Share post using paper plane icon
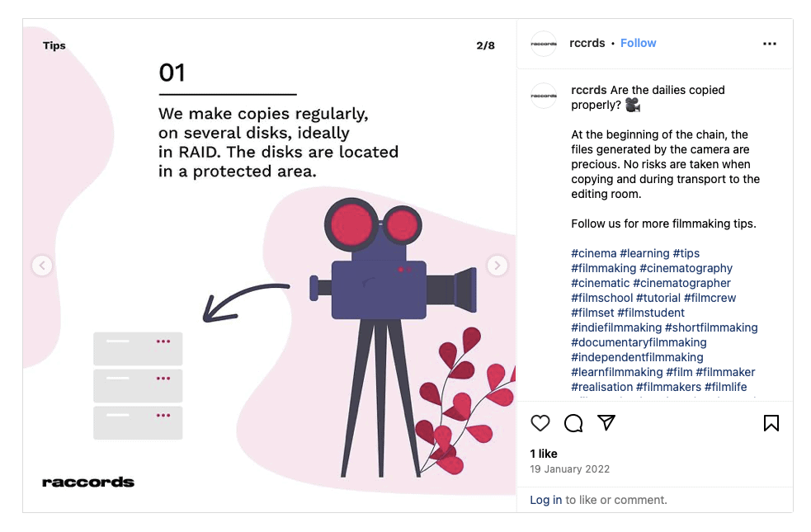This screenshot has height=532, width=811. (606, 423)
